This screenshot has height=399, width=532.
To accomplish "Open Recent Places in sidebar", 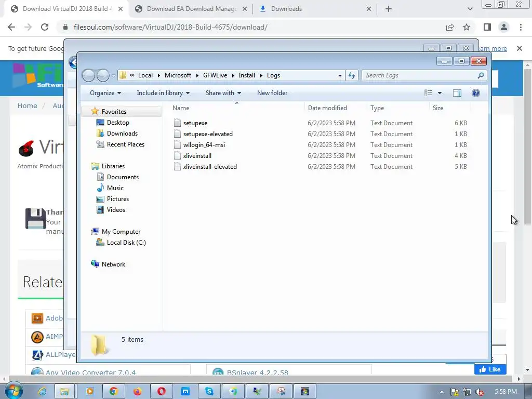I will (126, 144).
